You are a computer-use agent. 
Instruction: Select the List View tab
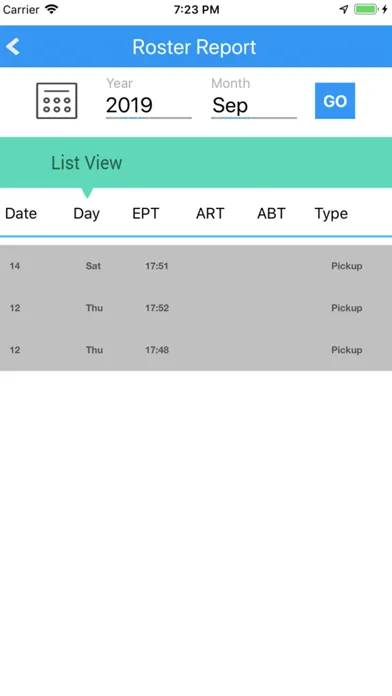pos(87,162)
